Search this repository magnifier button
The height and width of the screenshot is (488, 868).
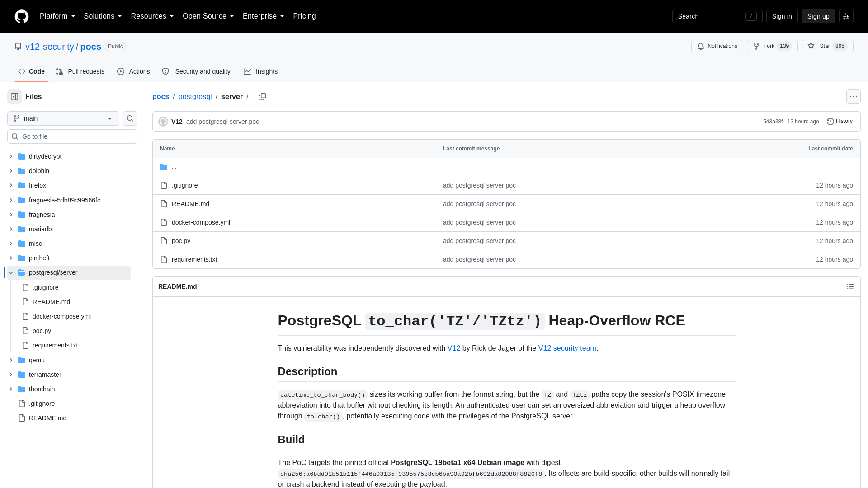coord(130,118)
